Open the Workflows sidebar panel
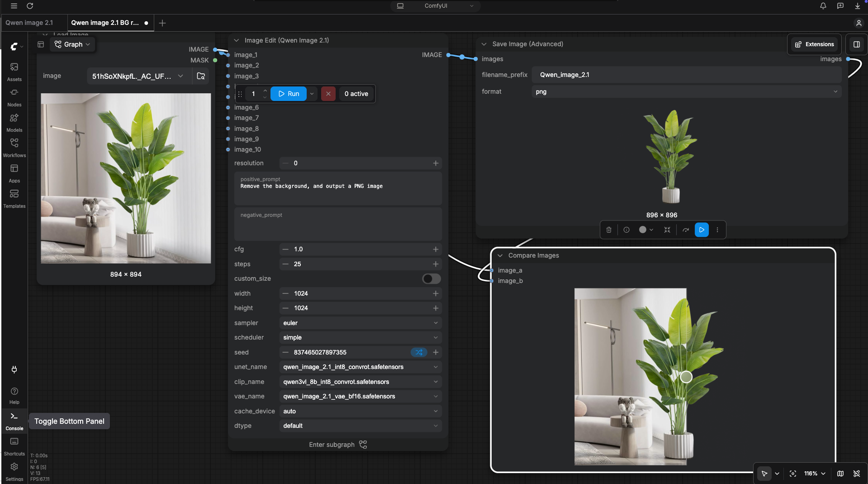 14,148
